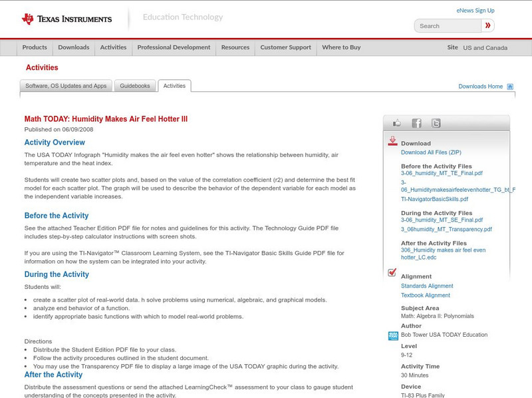
Task: Open the Resources menu
Action: (235, 47)
